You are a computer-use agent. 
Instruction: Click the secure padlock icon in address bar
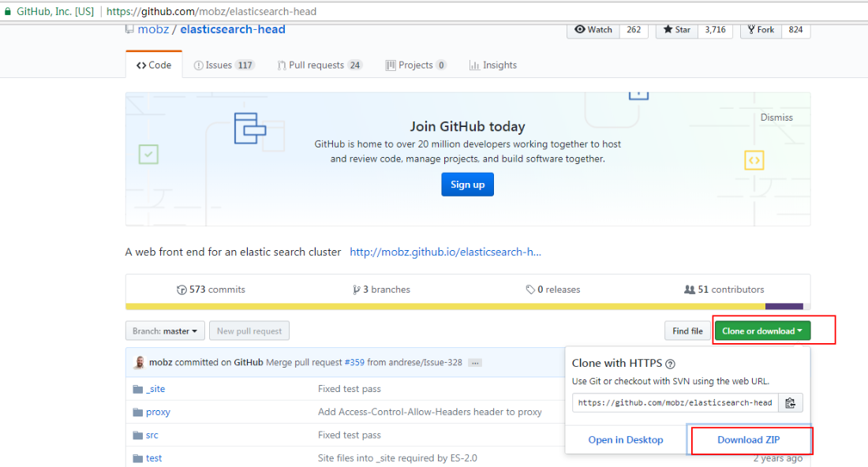[x=7, y=11]
